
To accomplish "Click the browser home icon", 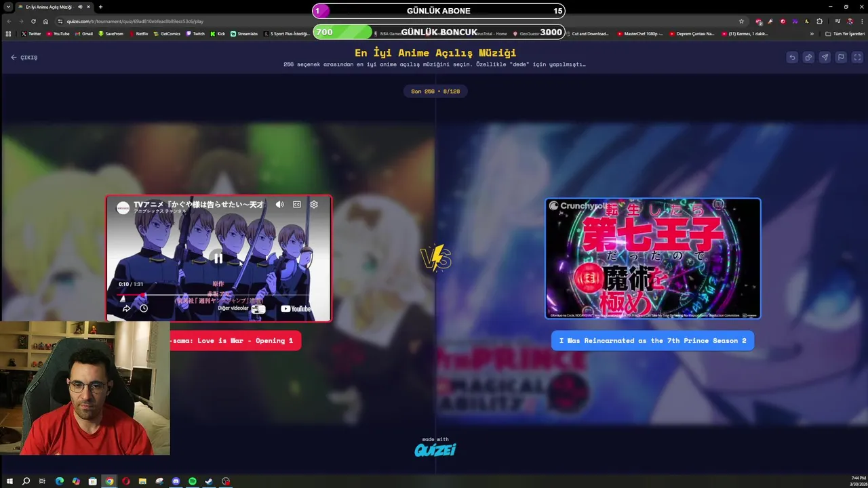I will tap(45, 21).
